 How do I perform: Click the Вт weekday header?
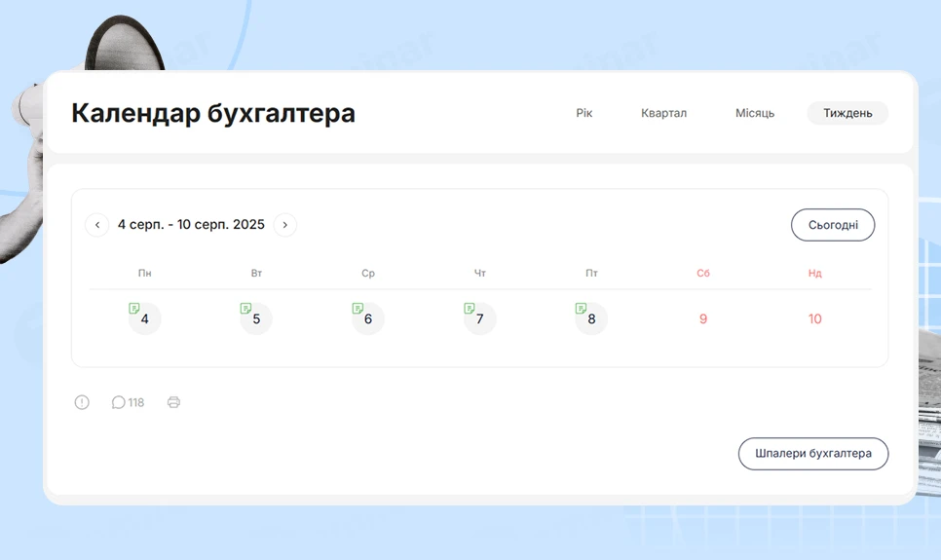click(x=256, y=273)
